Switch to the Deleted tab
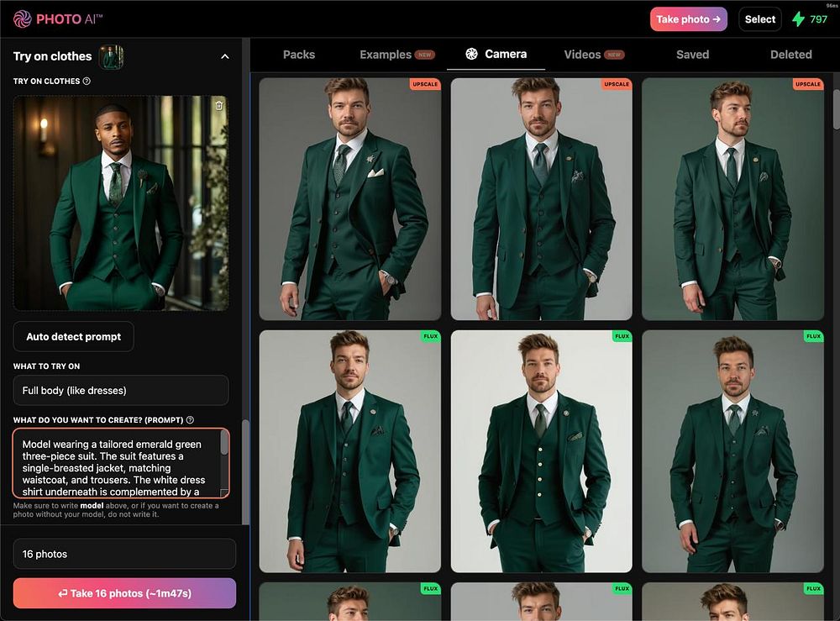 click(790, 54)
